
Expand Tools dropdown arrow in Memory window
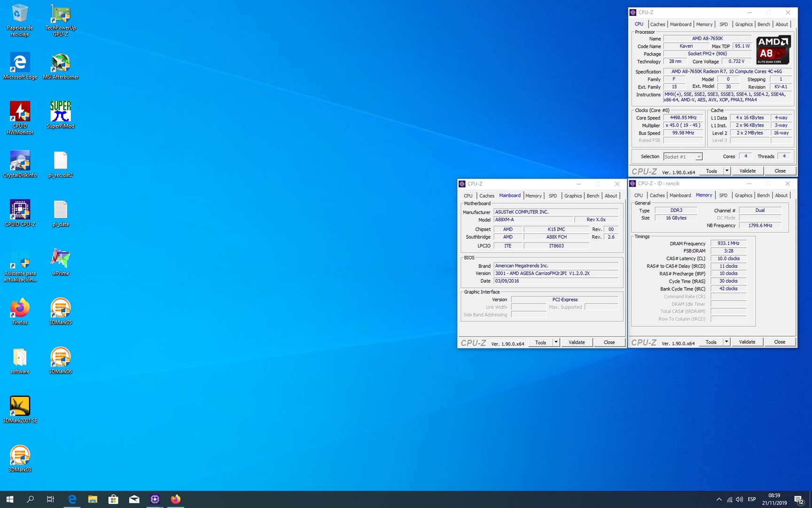click(x=726, y=342)
